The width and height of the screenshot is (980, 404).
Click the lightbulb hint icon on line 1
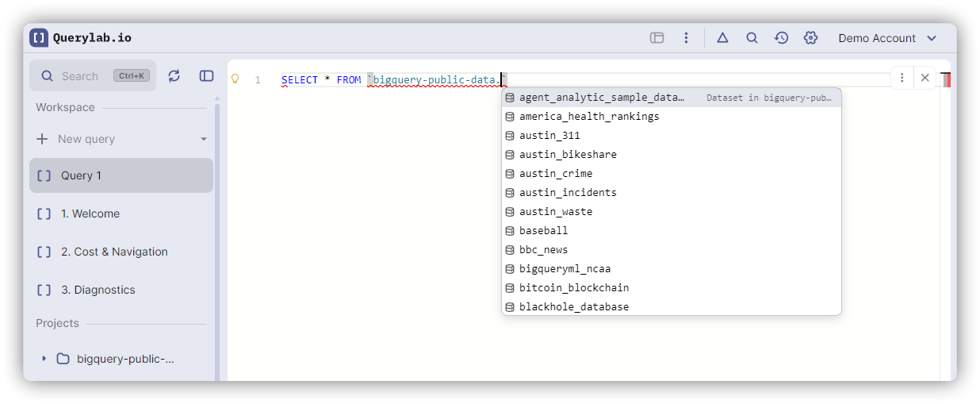(x=235, y=79)
